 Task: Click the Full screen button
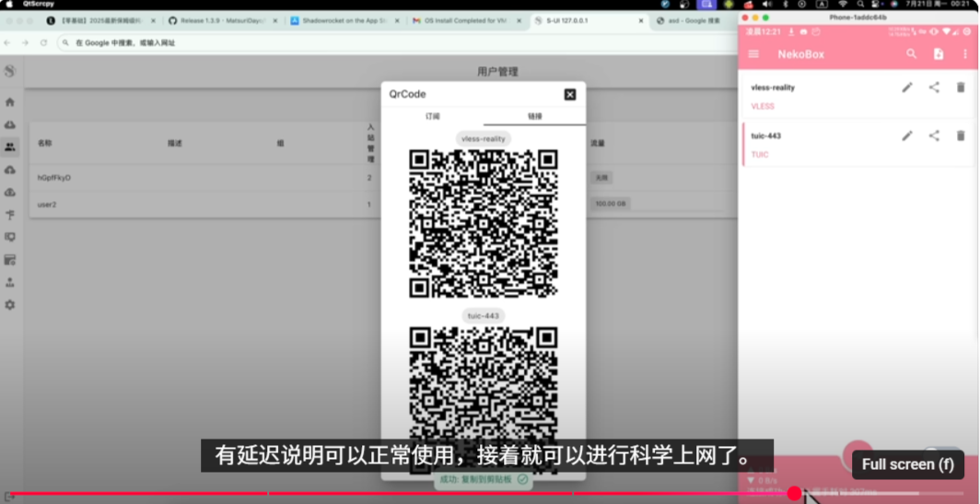pos(907,464)
